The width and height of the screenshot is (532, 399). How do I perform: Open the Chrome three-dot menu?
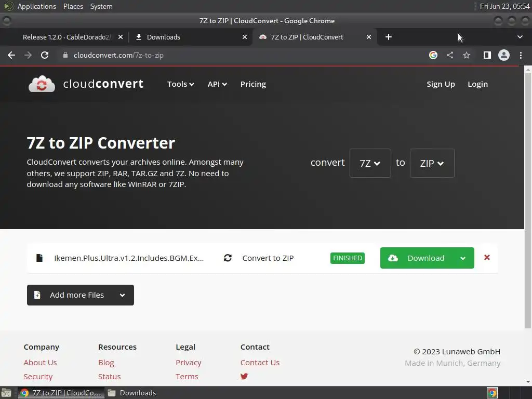click(x=521, y=55)
